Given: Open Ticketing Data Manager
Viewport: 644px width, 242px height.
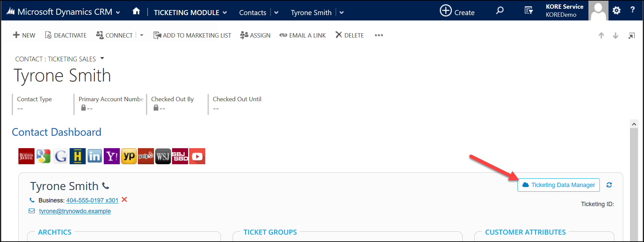Looking at the screenshot, I should (x=558, y=185).
